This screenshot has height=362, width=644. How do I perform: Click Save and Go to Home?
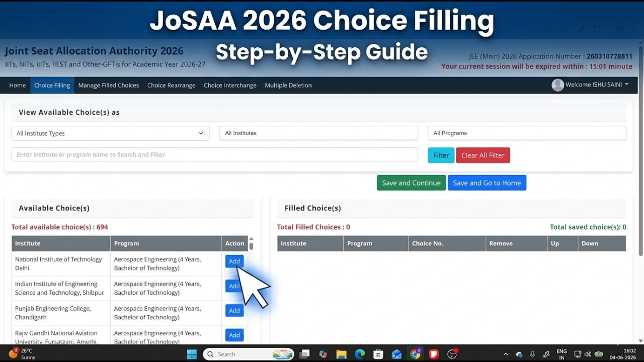(x=487, y=183)
